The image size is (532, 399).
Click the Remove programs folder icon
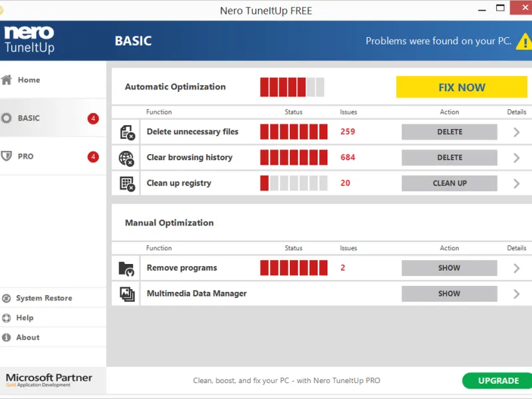point(126,269)
